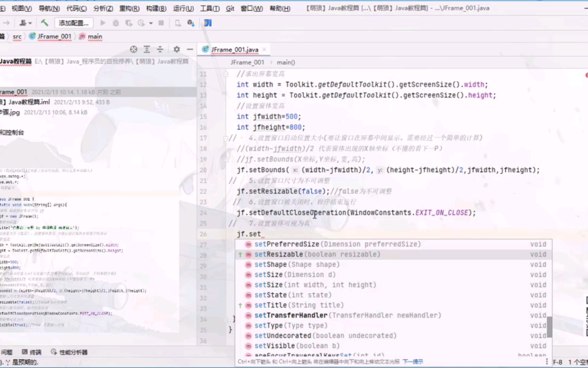
Task: Select setTransferHandler completion suggestion
Action: point(393,316)
